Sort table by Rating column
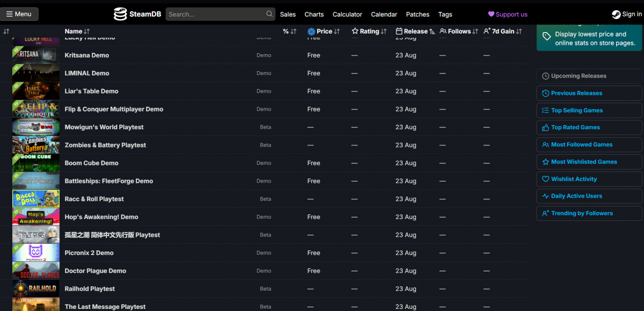 pyautogui.click(x=369, y=31)
